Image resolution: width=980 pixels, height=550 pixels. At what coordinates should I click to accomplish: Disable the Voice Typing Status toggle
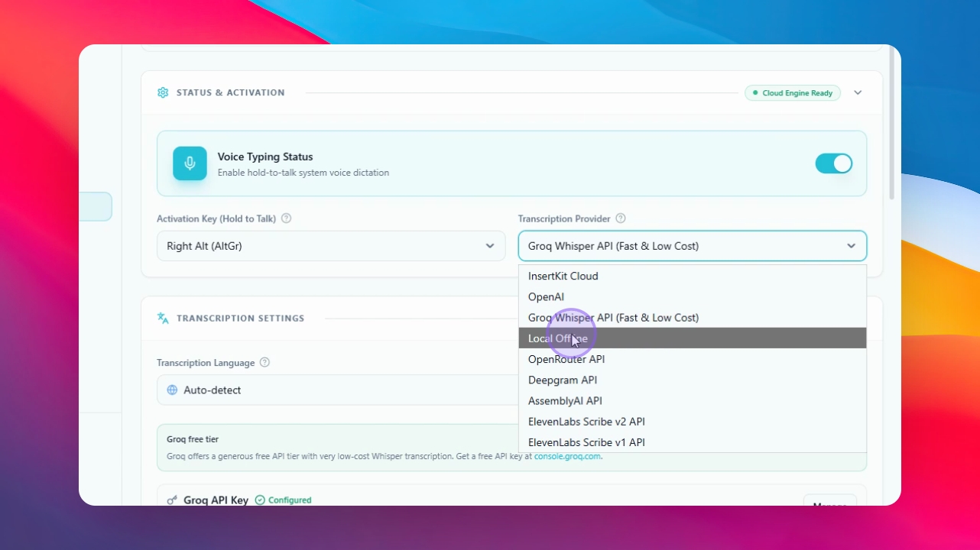coord(833,163)
